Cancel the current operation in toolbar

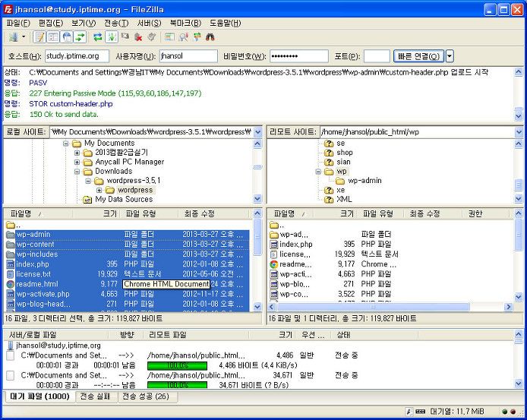pos(125,36)
